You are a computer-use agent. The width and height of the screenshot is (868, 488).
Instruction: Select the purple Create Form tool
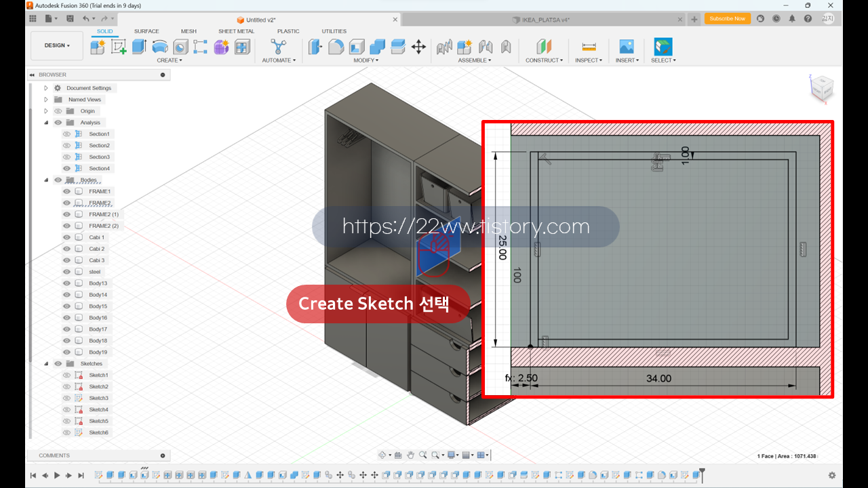pos(221,47)
